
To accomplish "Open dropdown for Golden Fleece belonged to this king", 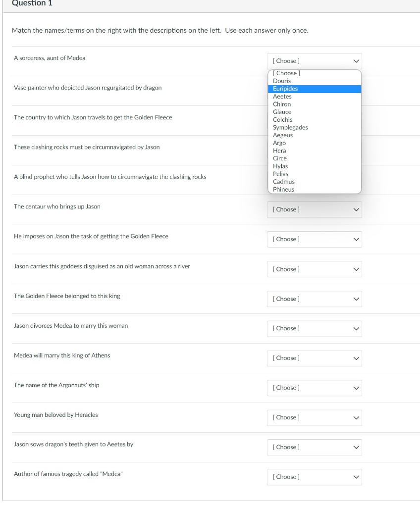I will tap(314, 299).
